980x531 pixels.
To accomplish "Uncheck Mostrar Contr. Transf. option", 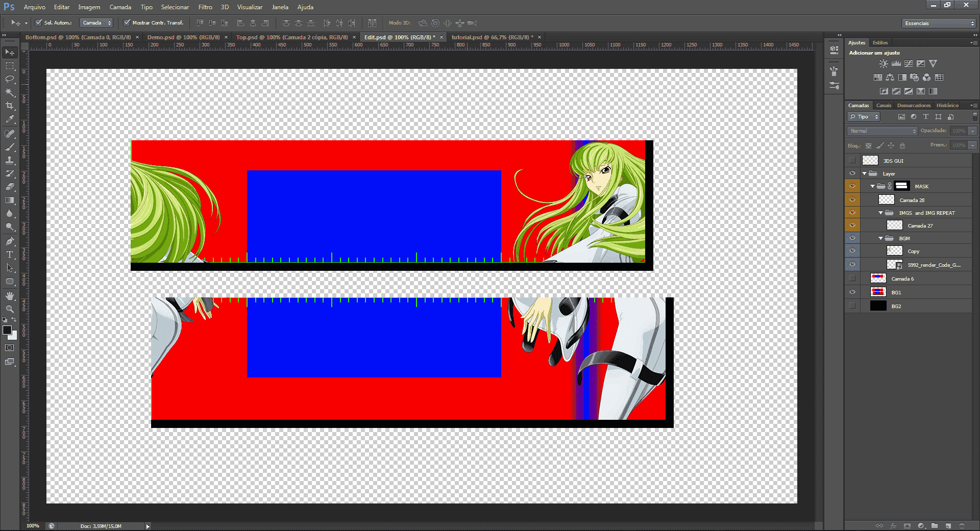I will click(x=127, y=22).
